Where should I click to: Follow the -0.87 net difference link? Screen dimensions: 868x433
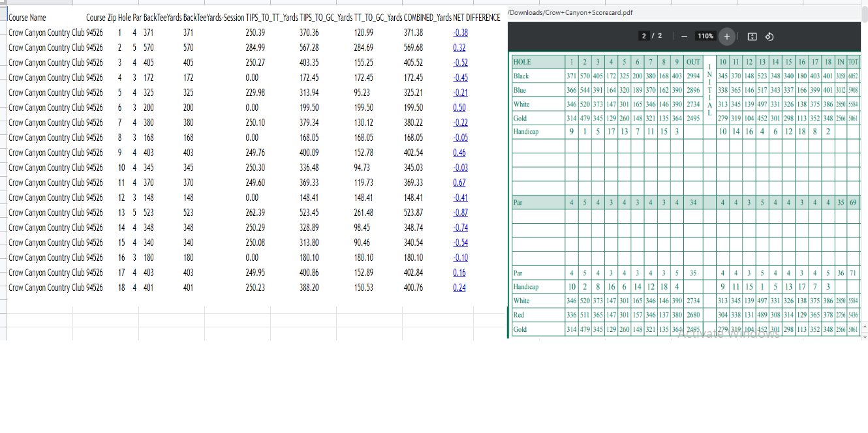pos(460,213)
